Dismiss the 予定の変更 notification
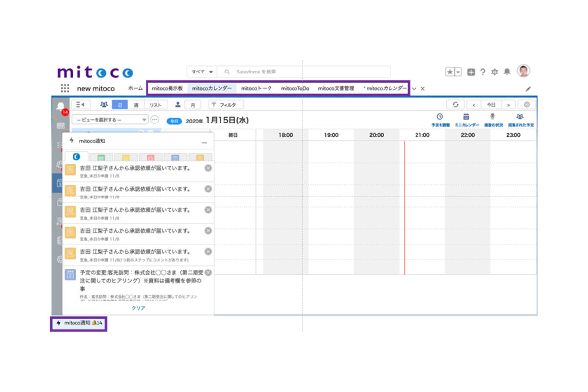Viewport: 588px width, 392px height. [208, 272]
